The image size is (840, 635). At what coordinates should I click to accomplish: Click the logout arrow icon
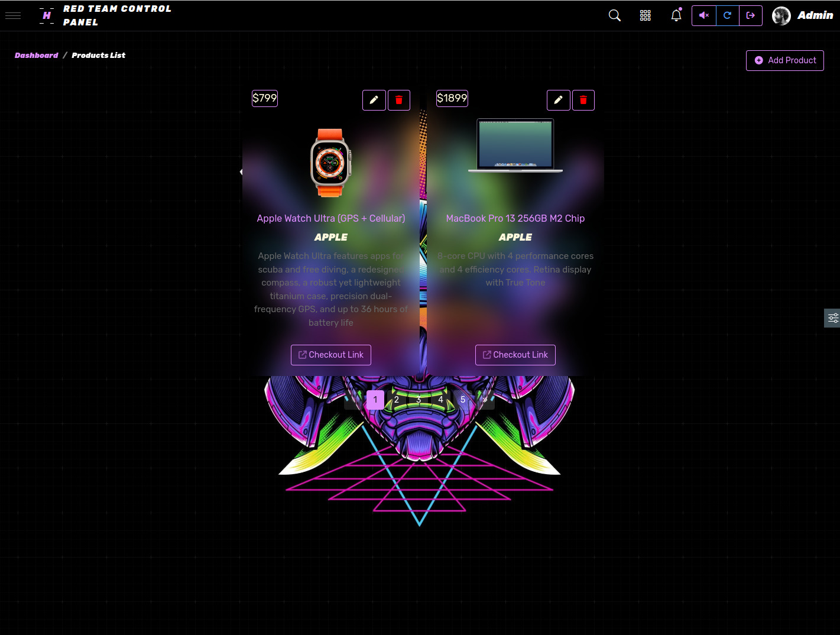click(751, 15)
